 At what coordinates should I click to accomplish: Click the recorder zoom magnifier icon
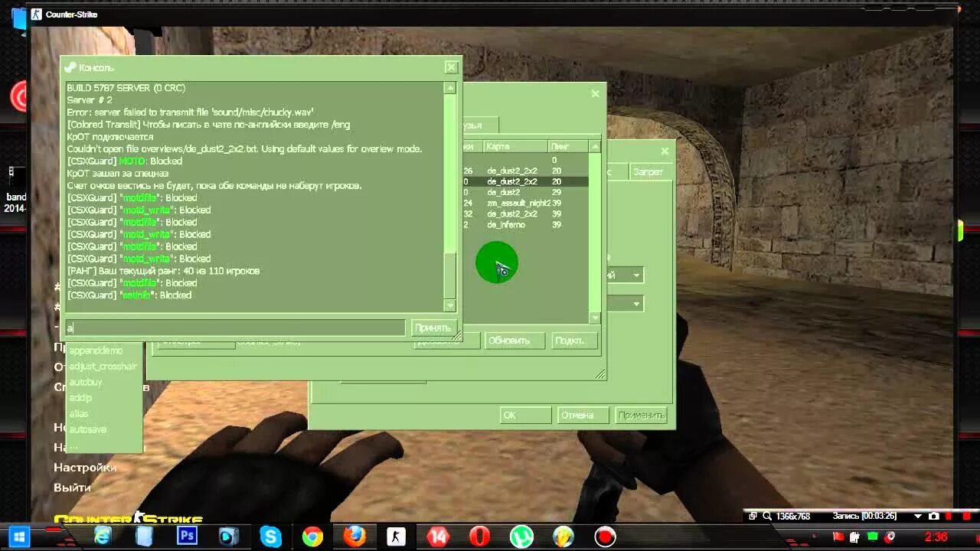pos(766,517)
